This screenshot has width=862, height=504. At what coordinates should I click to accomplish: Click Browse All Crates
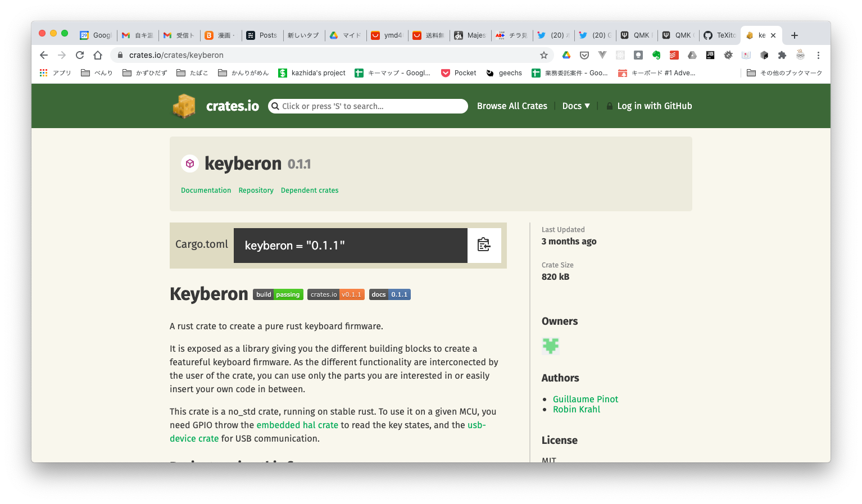[512, 106]
